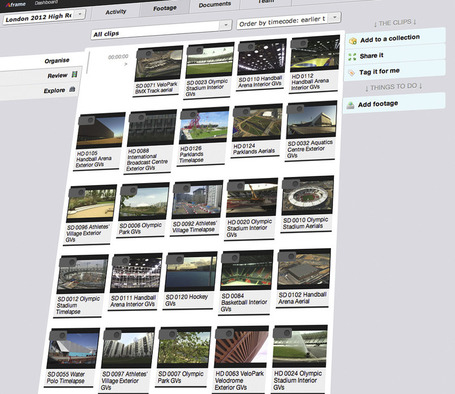The image size is (455, 394).
Task: Toggle selection badge on SD 0071 VeloPark clip
Action: coord(145,54)
